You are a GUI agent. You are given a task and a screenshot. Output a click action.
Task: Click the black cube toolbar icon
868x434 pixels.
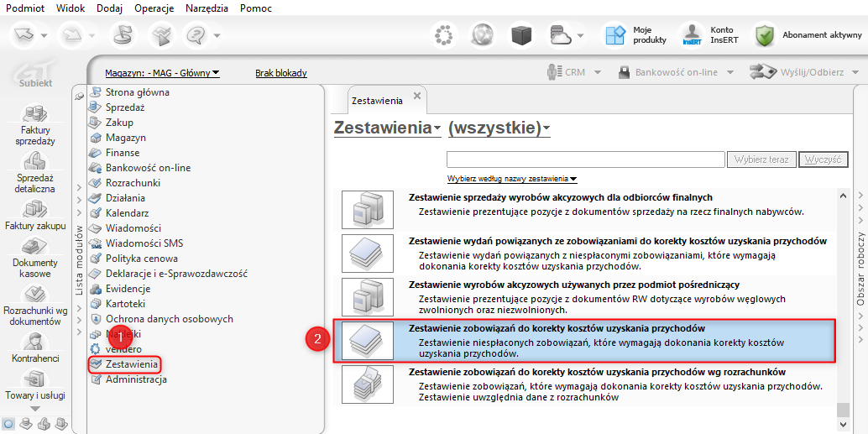pyautogui.click(x=521, y=35)
